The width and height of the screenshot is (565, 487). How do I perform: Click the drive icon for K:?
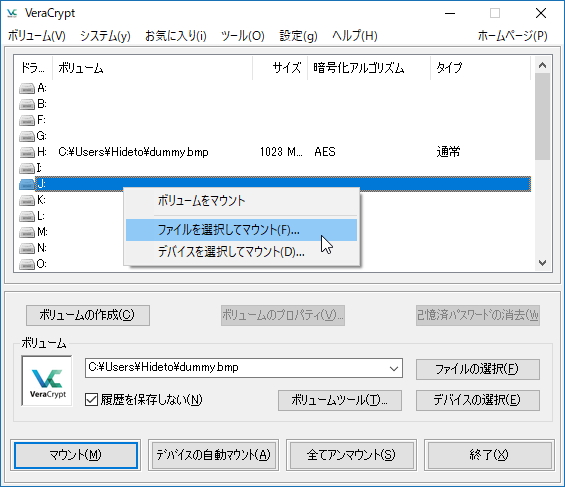(27, 200)
